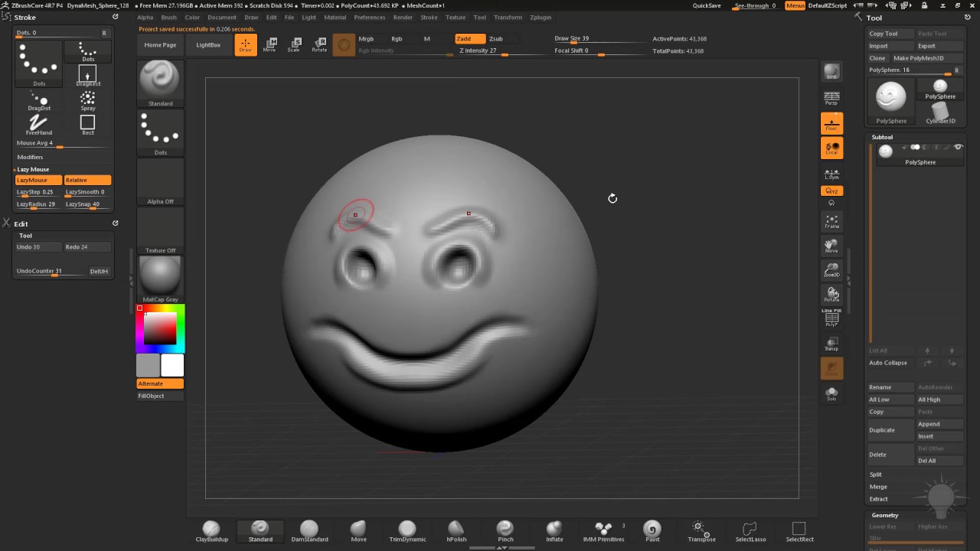Open the IMM Primitives brush
Screen dimensions: 980x551
[x=605, y=531]
